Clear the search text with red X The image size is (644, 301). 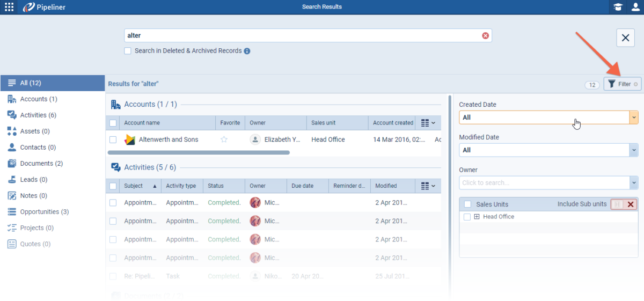tap(485, 35)
